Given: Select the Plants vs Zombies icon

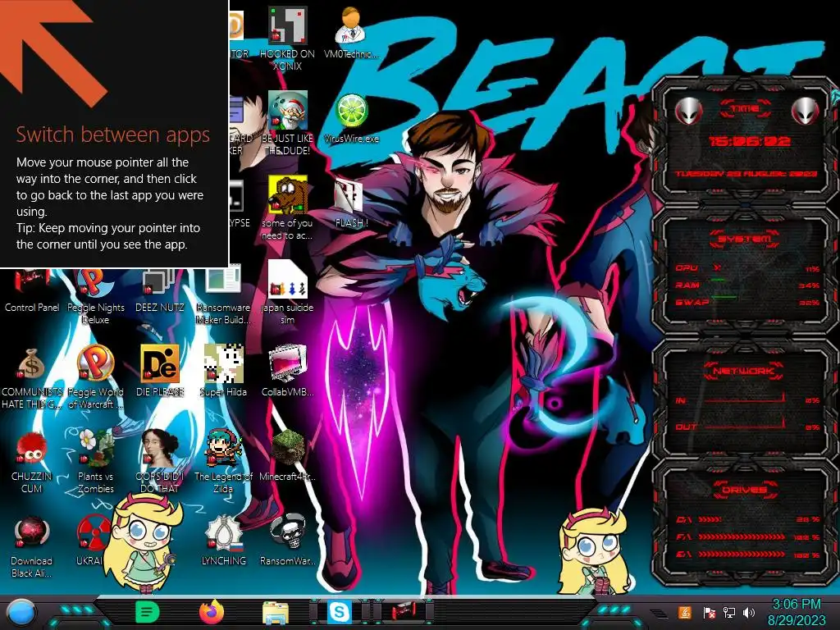Looking at the screenshot, I should pos(95,461).
